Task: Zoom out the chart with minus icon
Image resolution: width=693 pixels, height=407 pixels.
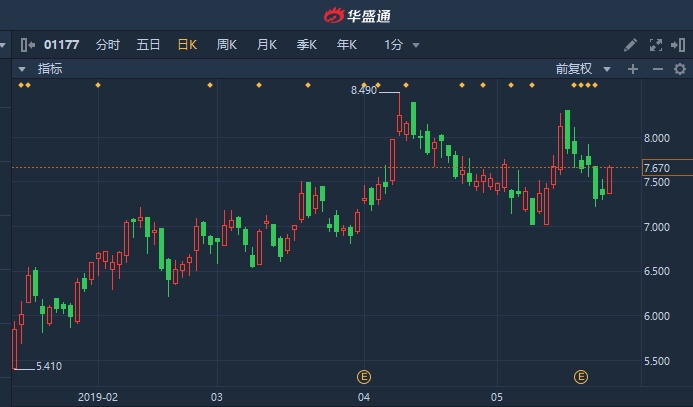Action: coord(658,69)
